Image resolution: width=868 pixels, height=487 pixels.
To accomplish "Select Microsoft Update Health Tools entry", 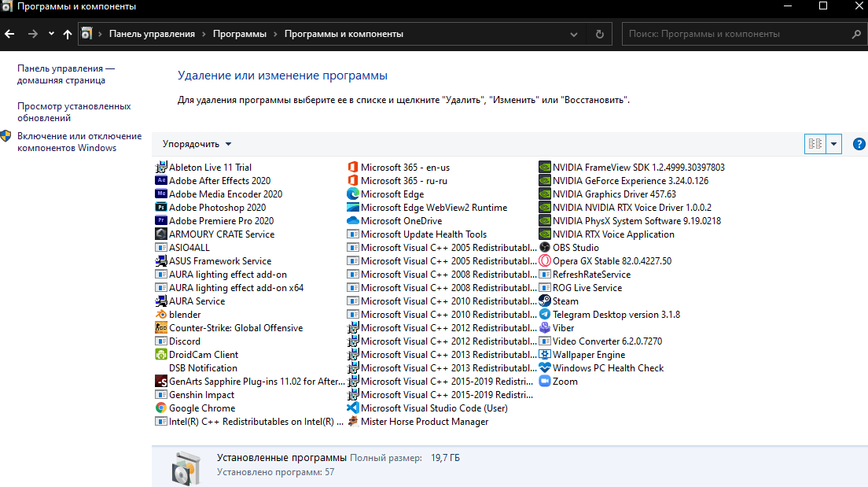I will coord(417,234).
